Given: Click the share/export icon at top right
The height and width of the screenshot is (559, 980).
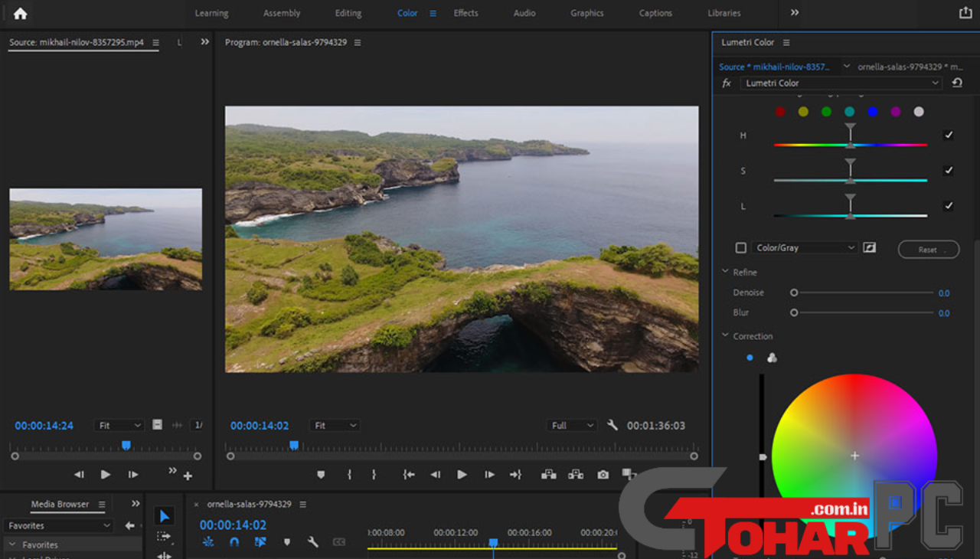Looking at the screenshot, I should pos(965,13).
